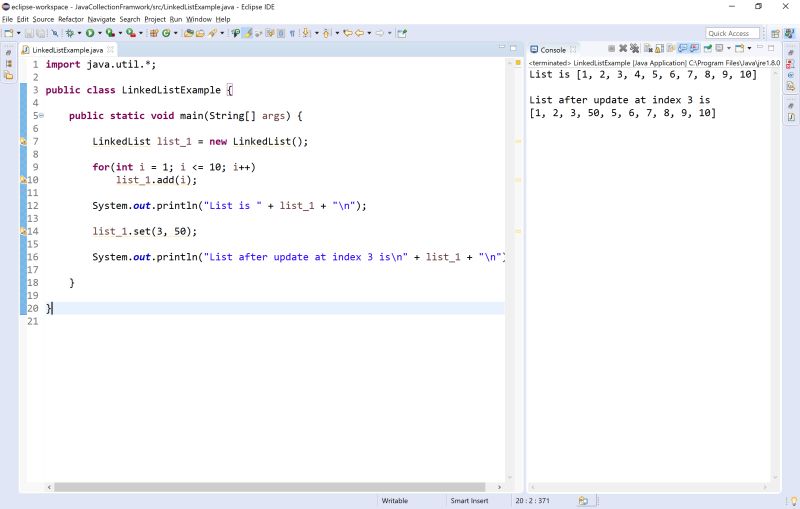
Task: Click the tip lightbulb status bar icon
Action: click(x=793, y=501)
